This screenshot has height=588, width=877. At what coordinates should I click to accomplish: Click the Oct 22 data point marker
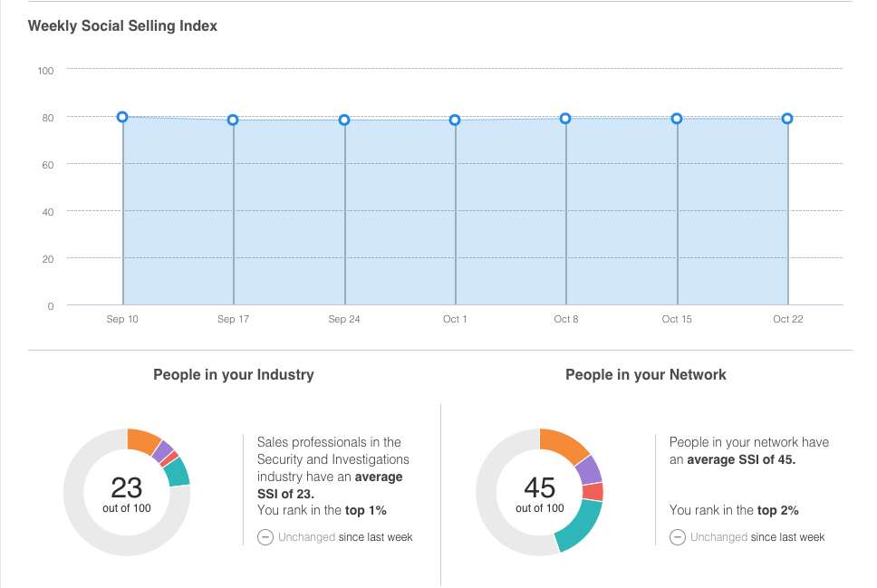(787, 119)
